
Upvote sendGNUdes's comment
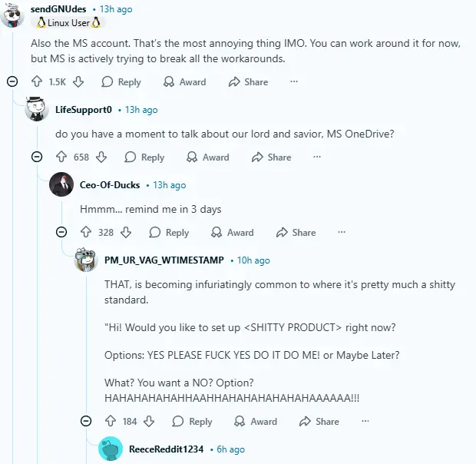coord(37,81)
